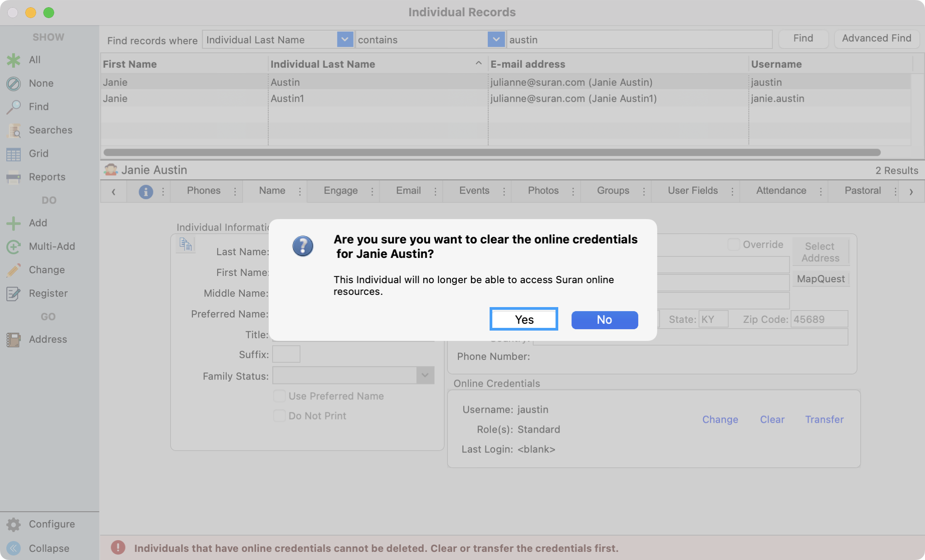Screen dimensions: 925x560
Task: Open Address book icon in sidebar
Action: [x=14, y=340]
